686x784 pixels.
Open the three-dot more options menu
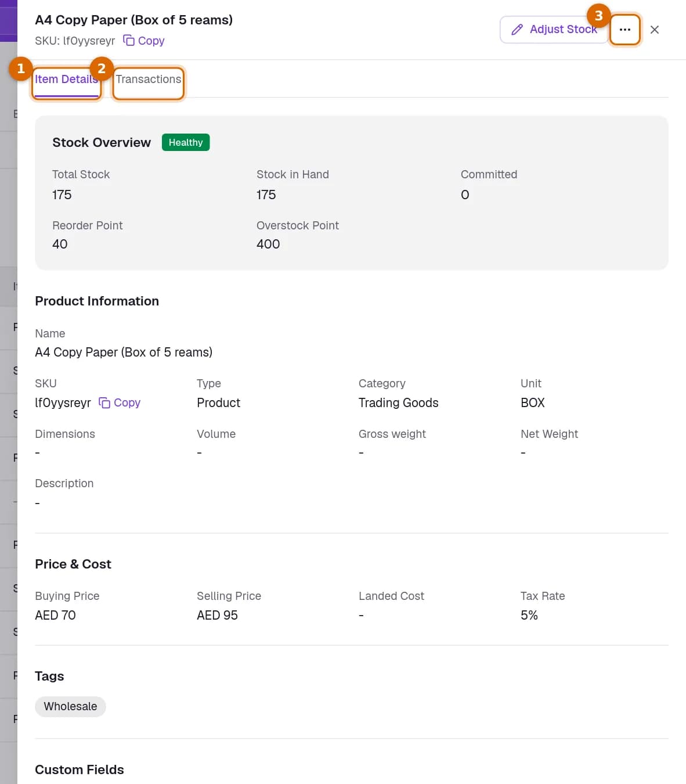coord(625,30)
